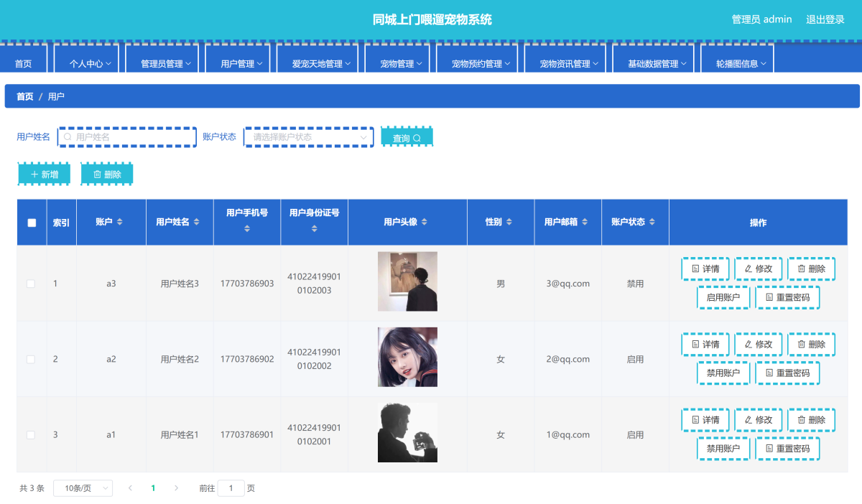This screenshot has width=862, height=504.
Task: Click sort arrows beside 性别 header
Action: pyautogui.click(x=509, y=223)
